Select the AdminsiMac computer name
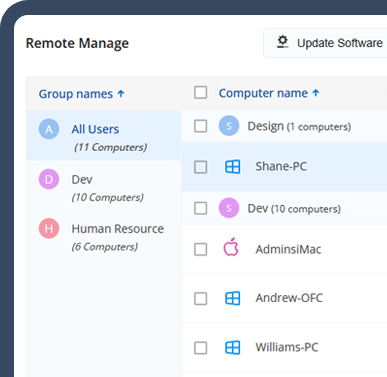The height and width of the screenshot is (377, 387). point(288,249)
